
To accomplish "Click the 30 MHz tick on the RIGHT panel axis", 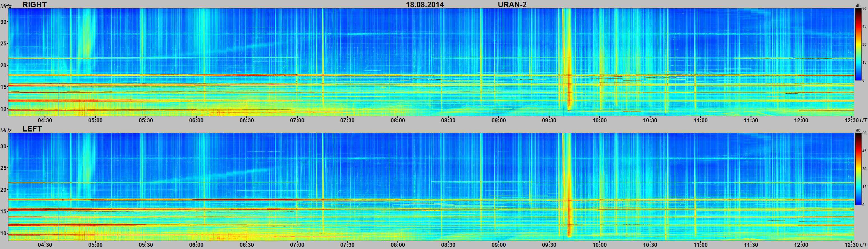I will click(x=4, y=22).
